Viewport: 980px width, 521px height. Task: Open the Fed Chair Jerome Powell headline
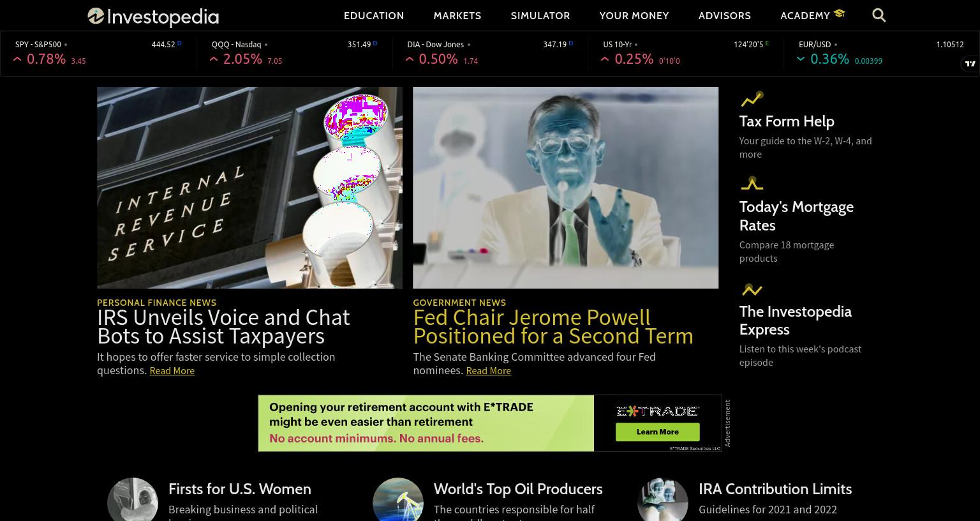553,326
